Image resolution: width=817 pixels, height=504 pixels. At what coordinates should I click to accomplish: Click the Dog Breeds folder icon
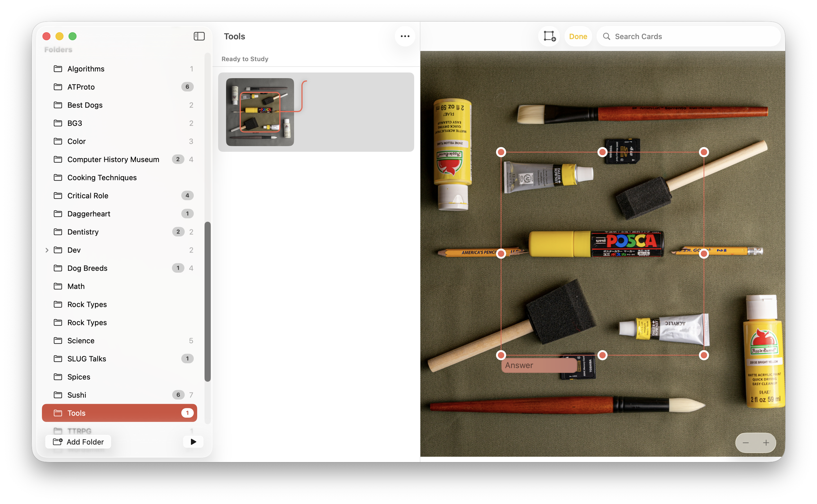58,268
